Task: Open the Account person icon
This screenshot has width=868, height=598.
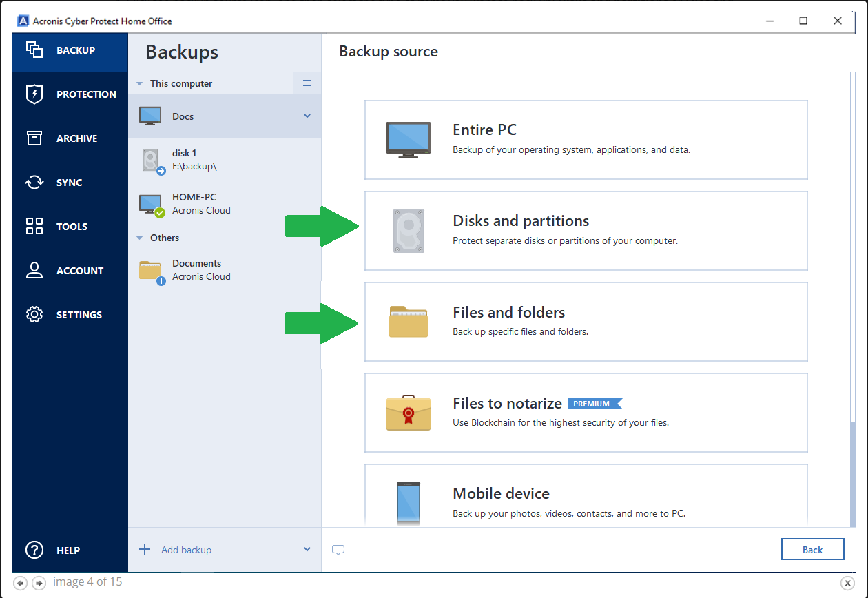Action: tap(34, 271)
